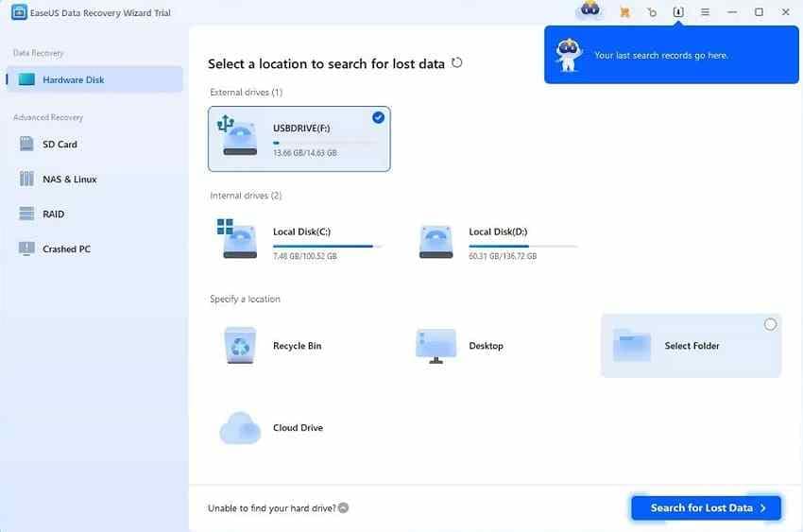Click the USBDRIVE(F:) usage bar
Image resolution: width=803 pixels, height=532 pixels.
pyautogui.click(x=327, y=143)
